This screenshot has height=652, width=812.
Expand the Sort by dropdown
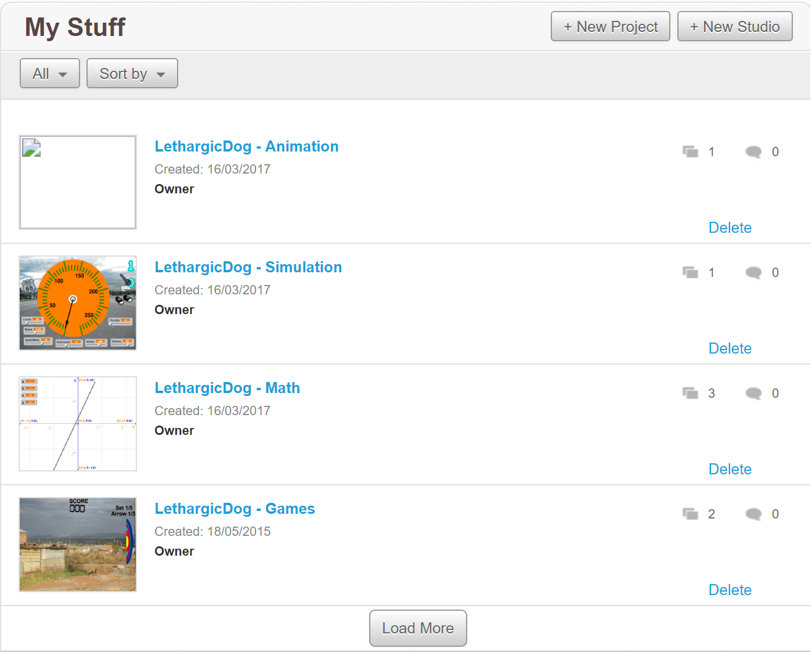[x=132, y=74]
